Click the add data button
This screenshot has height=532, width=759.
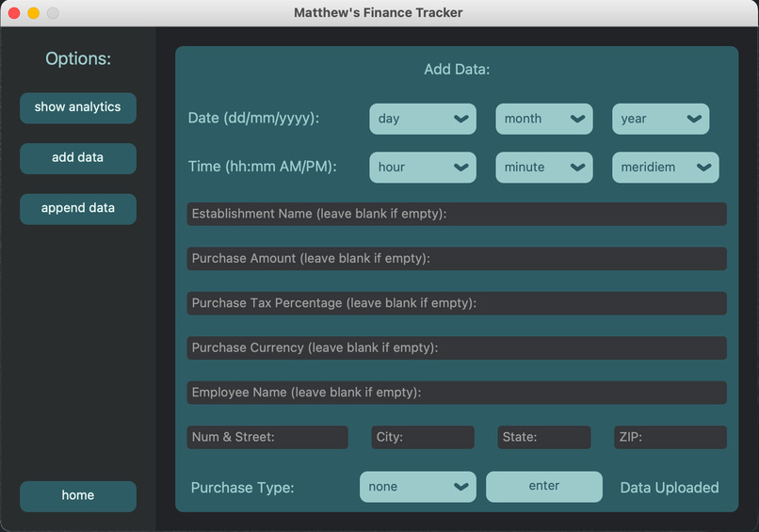click(x=78, y=158)
